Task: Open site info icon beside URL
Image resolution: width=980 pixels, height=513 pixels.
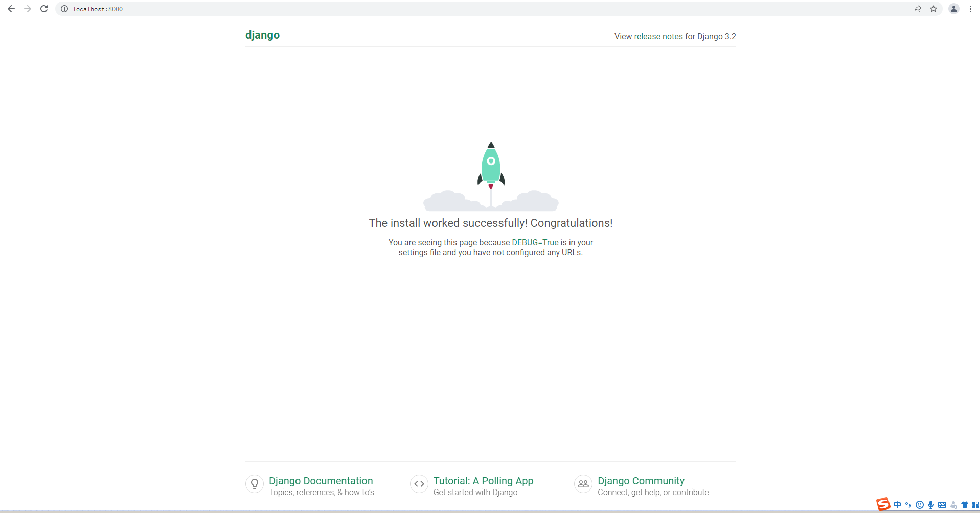Action: [64, 9]
